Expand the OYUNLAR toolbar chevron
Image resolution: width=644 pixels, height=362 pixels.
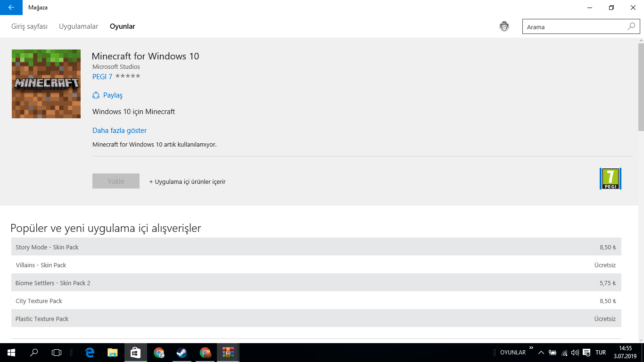(531, 348)
